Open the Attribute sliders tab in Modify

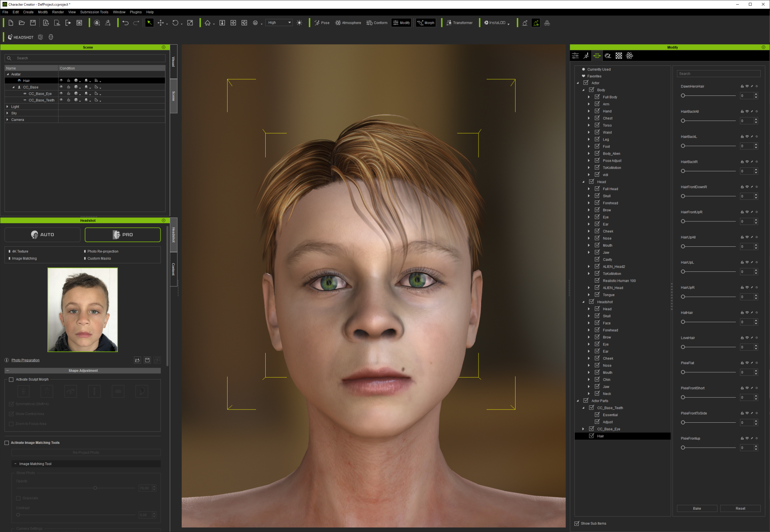coord(575,56)
